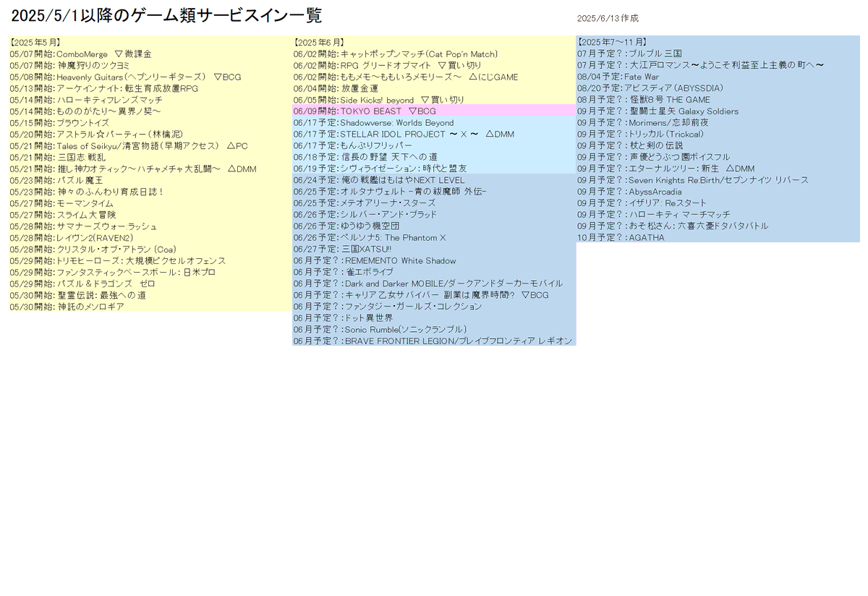868x596 pixels.
Task: Select the "スライム大冒険" row
Action: coord(150,215)
